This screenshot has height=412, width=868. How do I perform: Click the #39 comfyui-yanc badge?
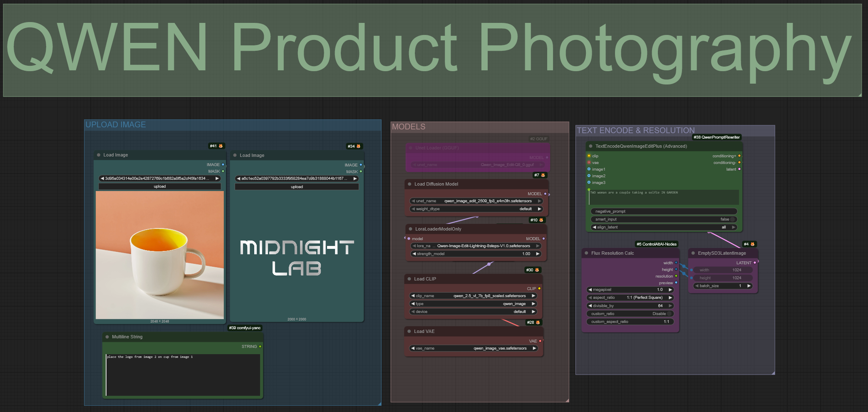click(x=245, y=328)
